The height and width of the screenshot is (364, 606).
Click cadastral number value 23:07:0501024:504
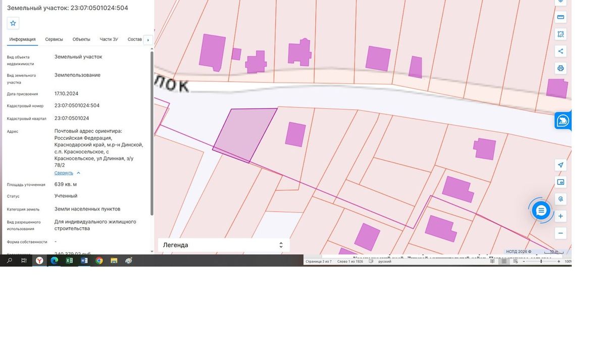tap(77, 106)
